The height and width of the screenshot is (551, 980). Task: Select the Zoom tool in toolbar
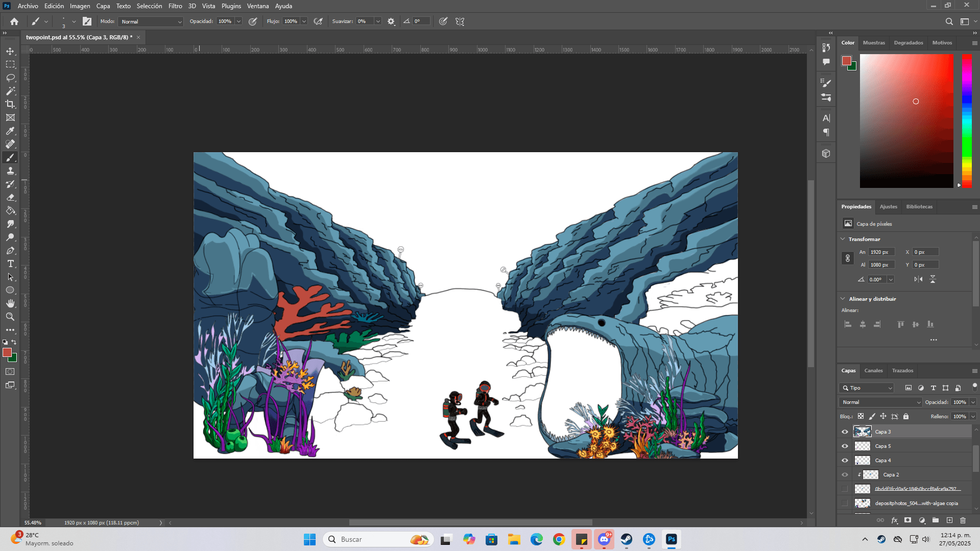pyautogui.click(x=10, y=317)
